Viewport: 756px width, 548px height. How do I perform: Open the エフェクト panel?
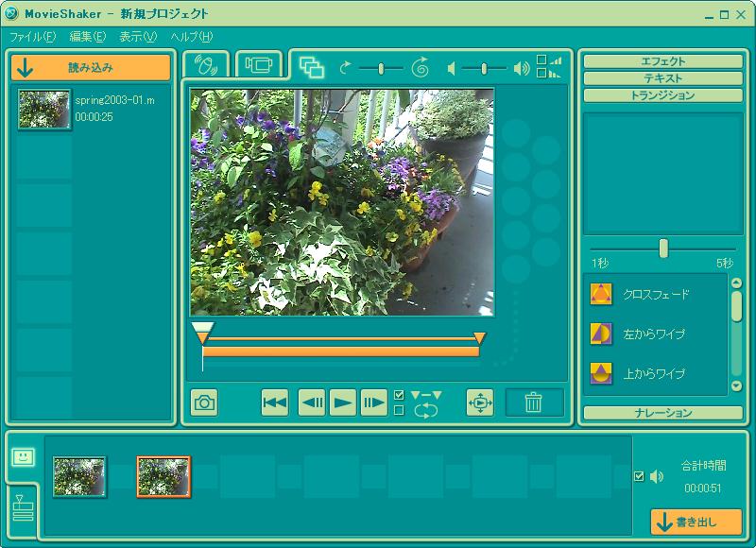[663, 61]
